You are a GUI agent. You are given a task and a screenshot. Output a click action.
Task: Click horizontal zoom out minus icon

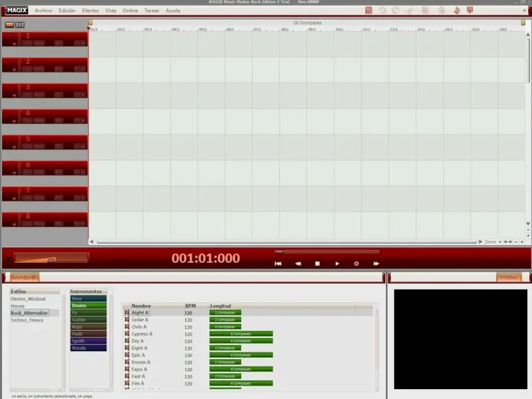pyautogui.click(x=516, y=242)
